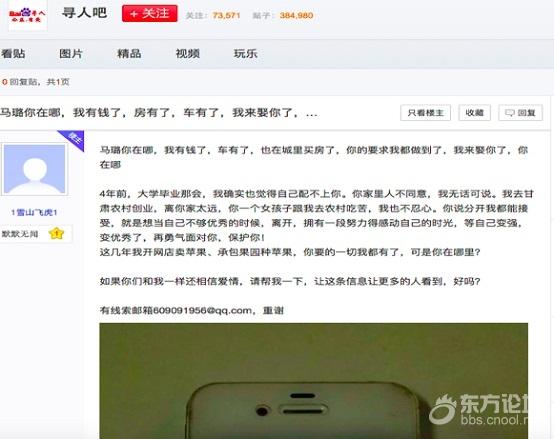
Task: Click the yellow star level badge
Action: pyautogui.click(x=57, y=233)
